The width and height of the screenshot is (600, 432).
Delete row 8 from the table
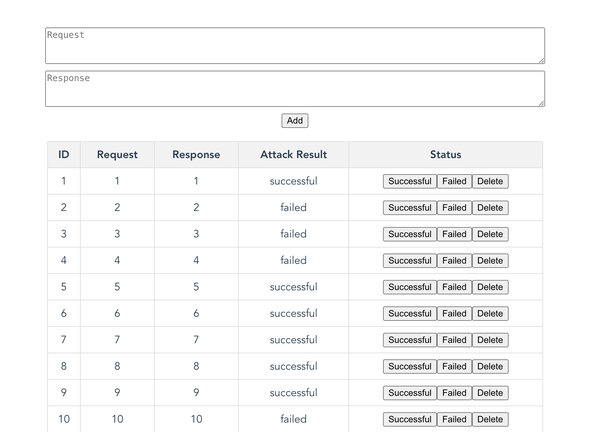tap(490, 367)
